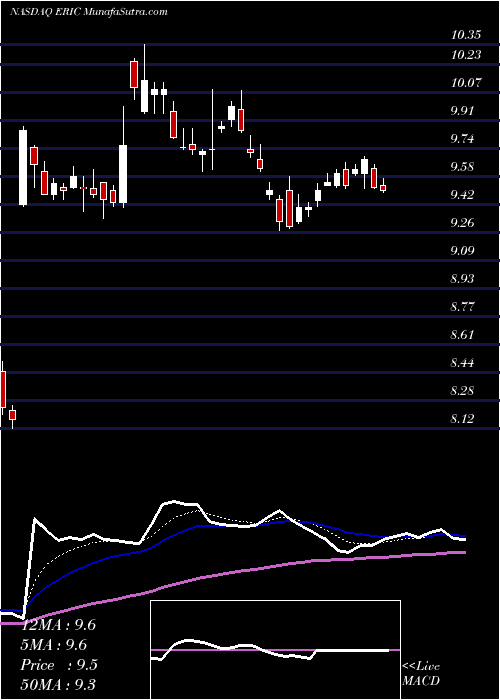This screenshot has width=500, height=700.
Task: Select the 10.07 price axis label
Action: coord(467,83)
